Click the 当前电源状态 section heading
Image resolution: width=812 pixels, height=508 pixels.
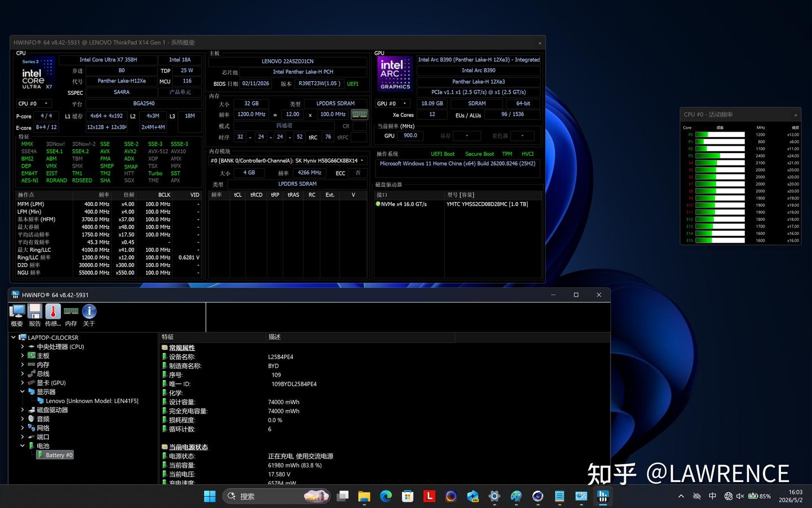[188, 447]
